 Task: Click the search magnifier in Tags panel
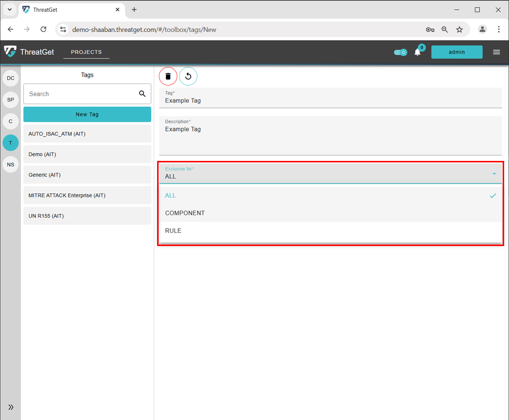click(142, 94)
